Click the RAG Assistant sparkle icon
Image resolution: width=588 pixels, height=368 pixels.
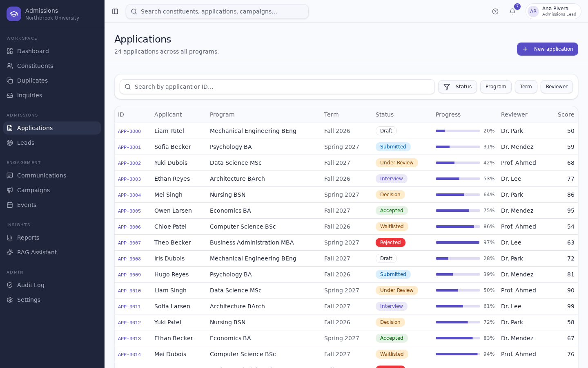coord(10,252)
